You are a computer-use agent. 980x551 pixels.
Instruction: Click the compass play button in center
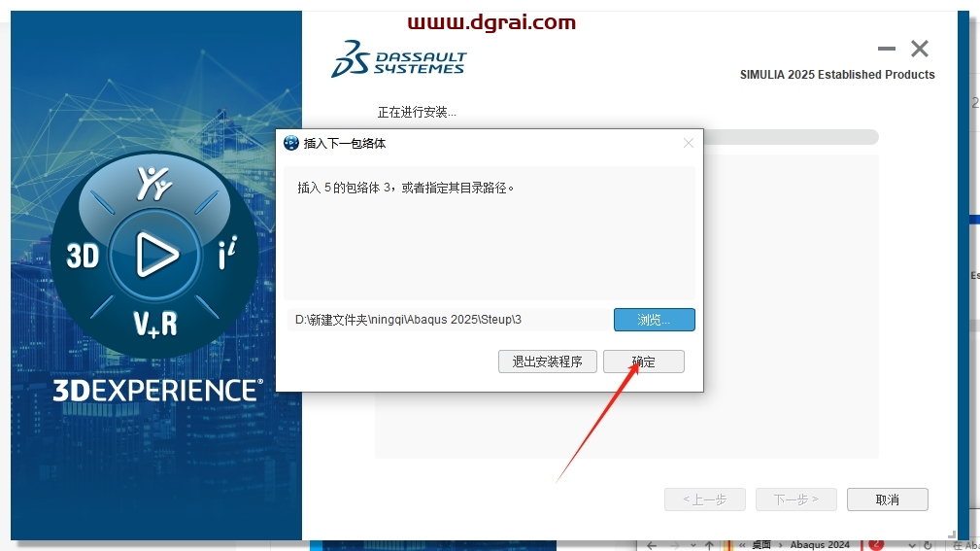point(155,255)
